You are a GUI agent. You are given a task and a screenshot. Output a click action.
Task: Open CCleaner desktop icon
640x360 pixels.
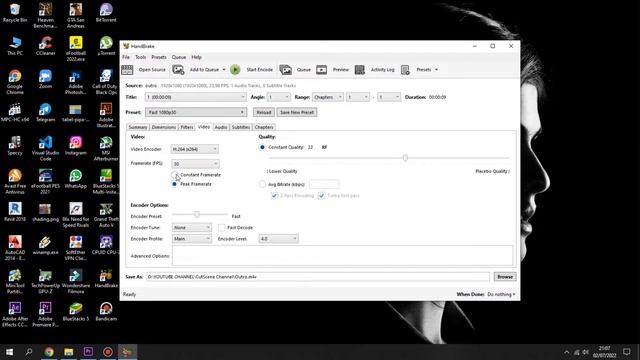[x=45, y=42]
